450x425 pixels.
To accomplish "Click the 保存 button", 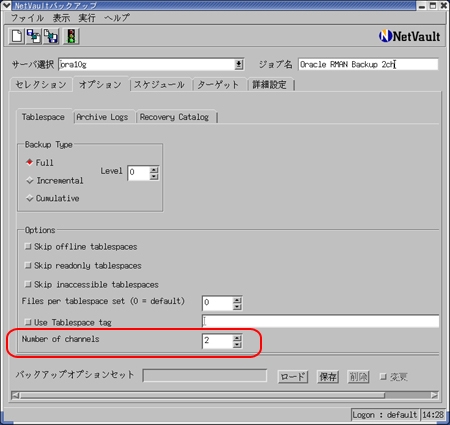I will 328,377.
